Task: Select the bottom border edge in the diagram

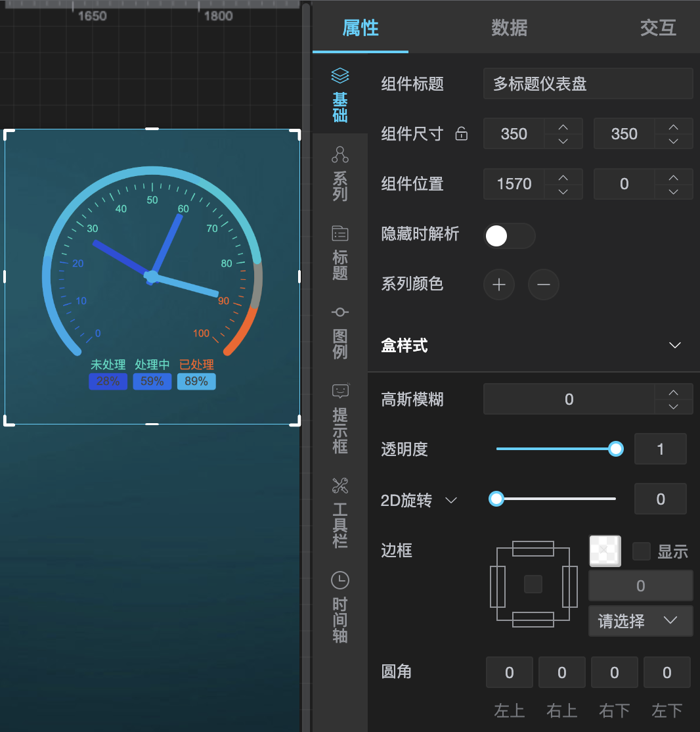Action: click(533, 620)
